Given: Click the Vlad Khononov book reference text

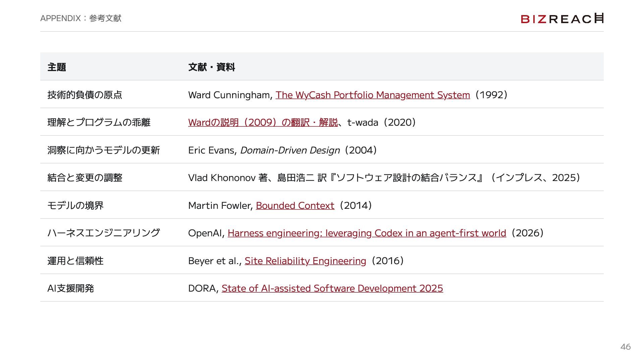Looking at the screenshot, I should pyautogui.click(x=384, y=178).
